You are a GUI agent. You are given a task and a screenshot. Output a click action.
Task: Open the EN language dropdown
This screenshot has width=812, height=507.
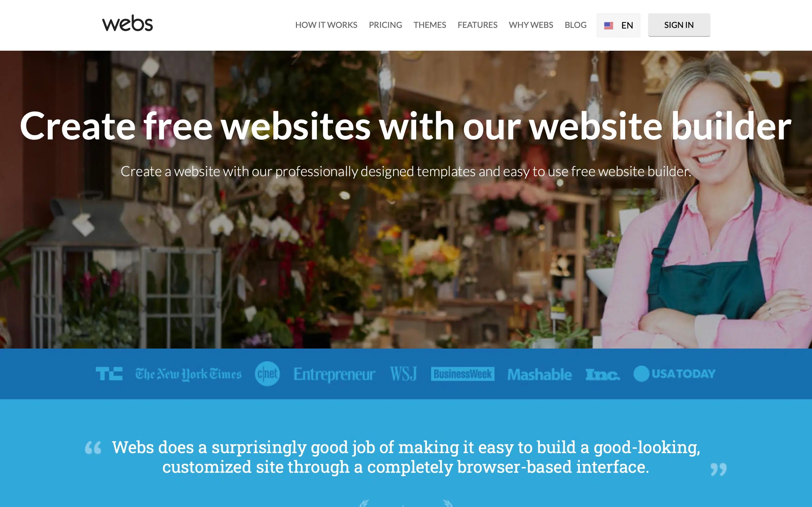[618, 25]
